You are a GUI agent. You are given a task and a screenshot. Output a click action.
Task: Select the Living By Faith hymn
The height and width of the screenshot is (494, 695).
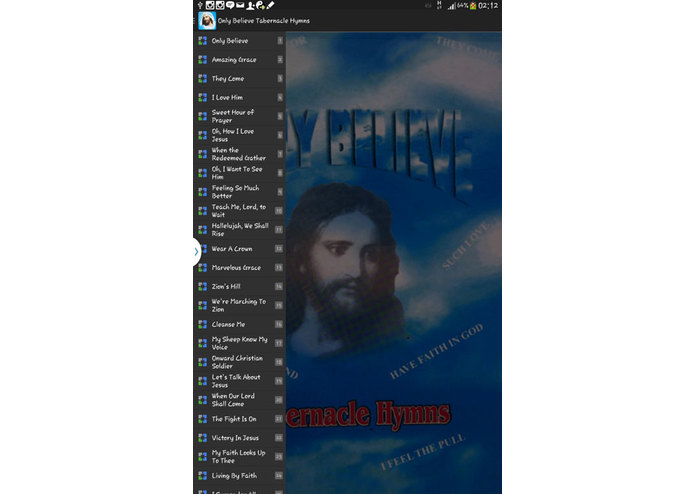239,475
